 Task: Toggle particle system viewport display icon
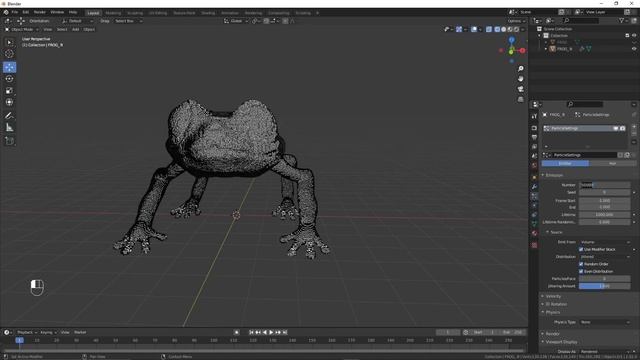(616, 128)
